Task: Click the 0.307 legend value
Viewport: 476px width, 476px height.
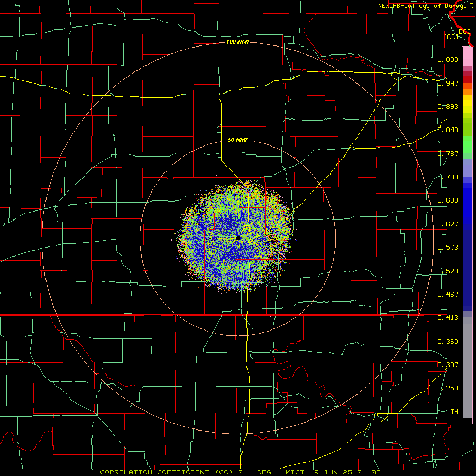Action: coord(448,365)
